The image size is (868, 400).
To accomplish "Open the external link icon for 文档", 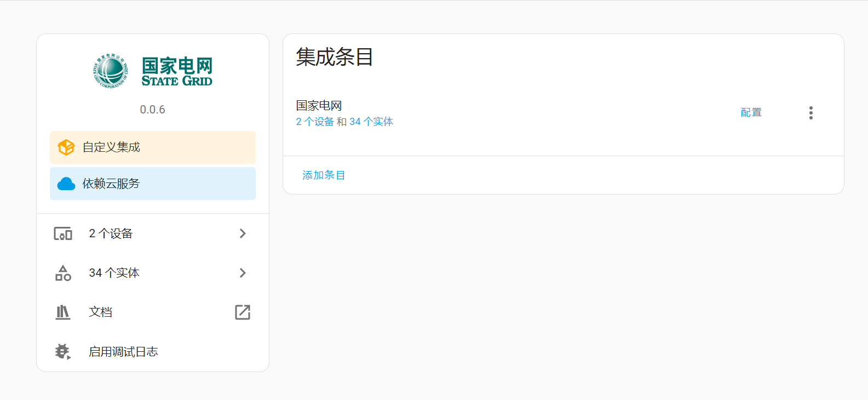I will 243,312.
